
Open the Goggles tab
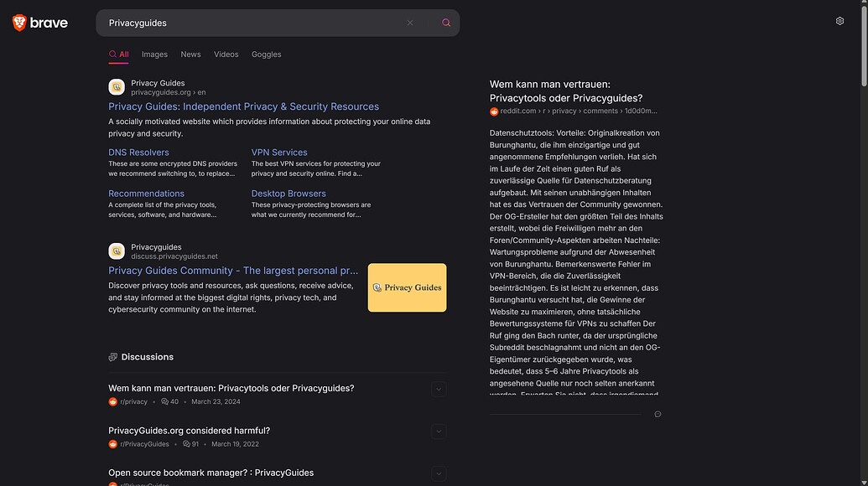[x=265, y=53]
